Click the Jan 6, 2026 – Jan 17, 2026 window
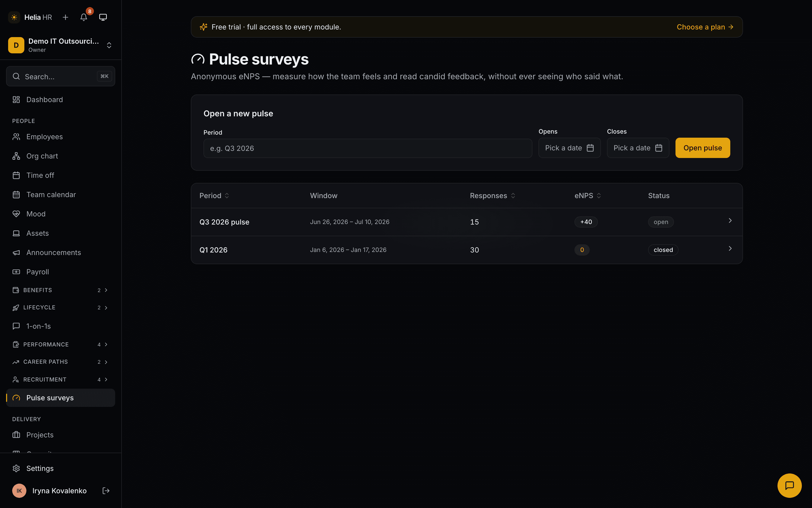The height and width of the screenshot is (508, 812). coord(348,250)
